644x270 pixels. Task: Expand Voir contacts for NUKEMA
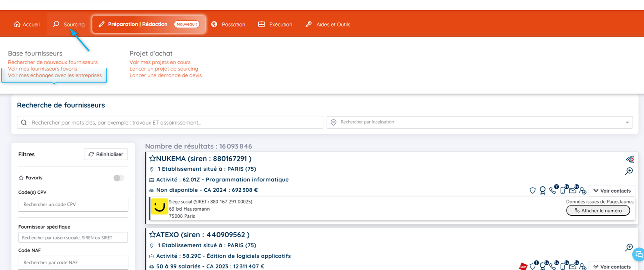pyautogui.click(x=612, y=191)
